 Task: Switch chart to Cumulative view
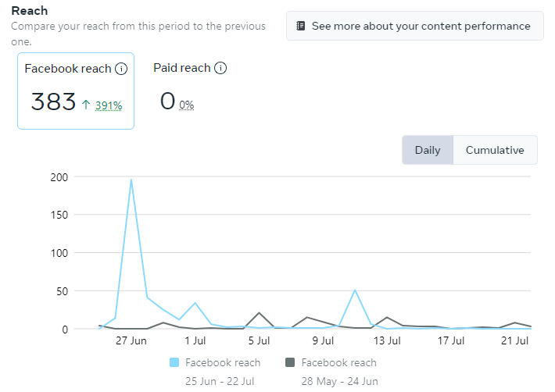click(495, 150)
